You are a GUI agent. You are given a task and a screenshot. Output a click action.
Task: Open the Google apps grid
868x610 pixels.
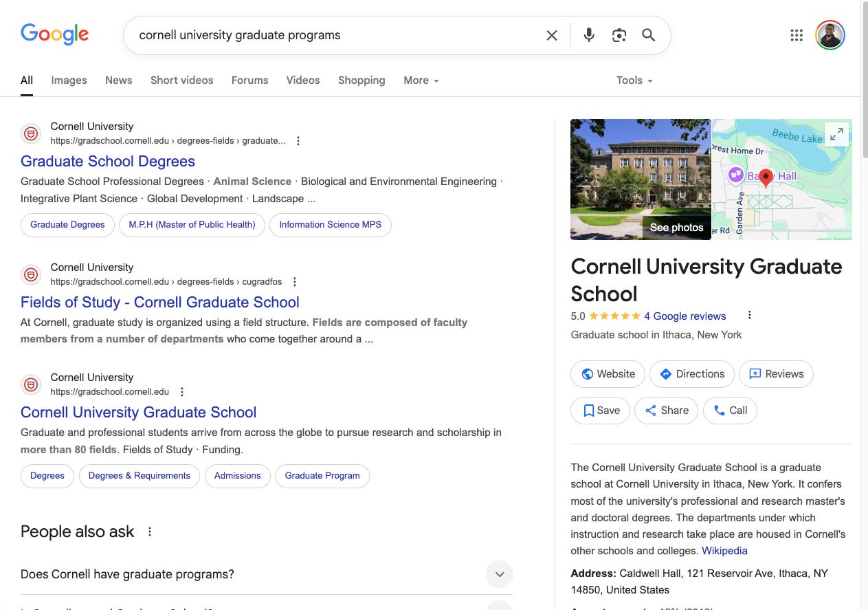point(797,35)
